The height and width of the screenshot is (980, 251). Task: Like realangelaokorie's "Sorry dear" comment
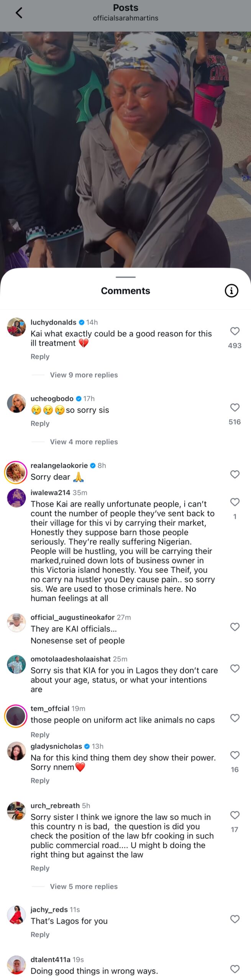[x=235, y=474]
